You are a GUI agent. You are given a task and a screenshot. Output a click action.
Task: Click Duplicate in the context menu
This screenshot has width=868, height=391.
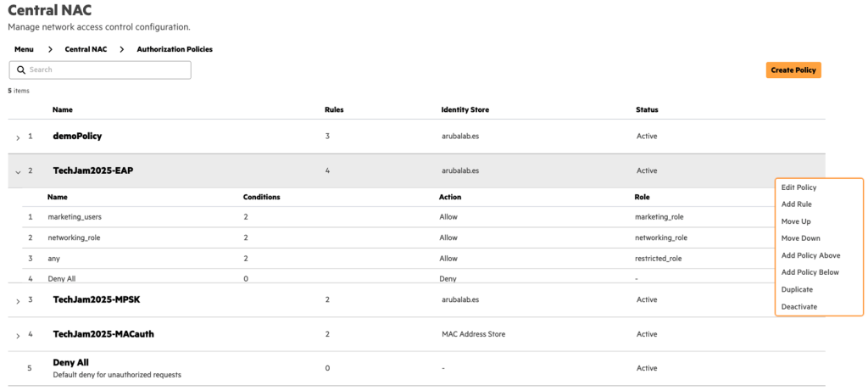click(797, 289)
